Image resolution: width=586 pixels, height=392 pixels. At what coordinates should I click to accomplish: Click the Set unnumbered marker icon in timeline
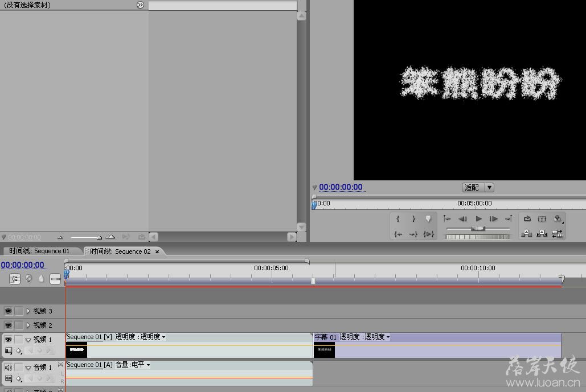tap(41, 279)
